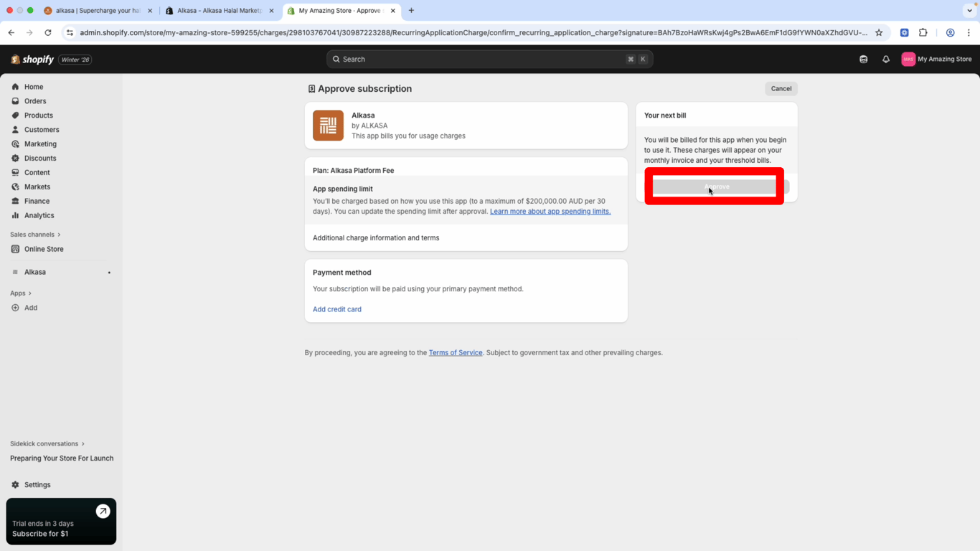The image size is (980, 551).
Task: Click the Add credit card link
Action: point(336,309)
